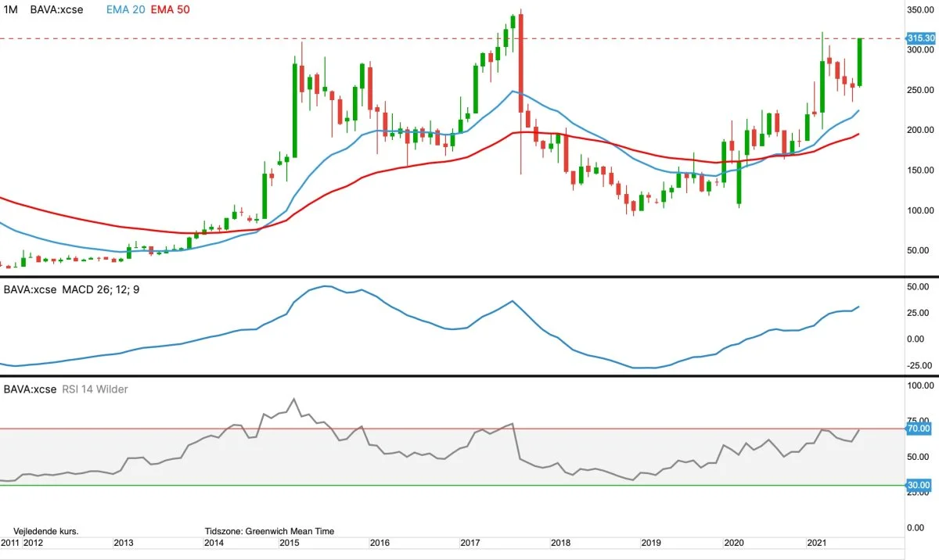Click the 2018 year label on time axis
The image size is (939, 560).
click(x=561, y=542)
